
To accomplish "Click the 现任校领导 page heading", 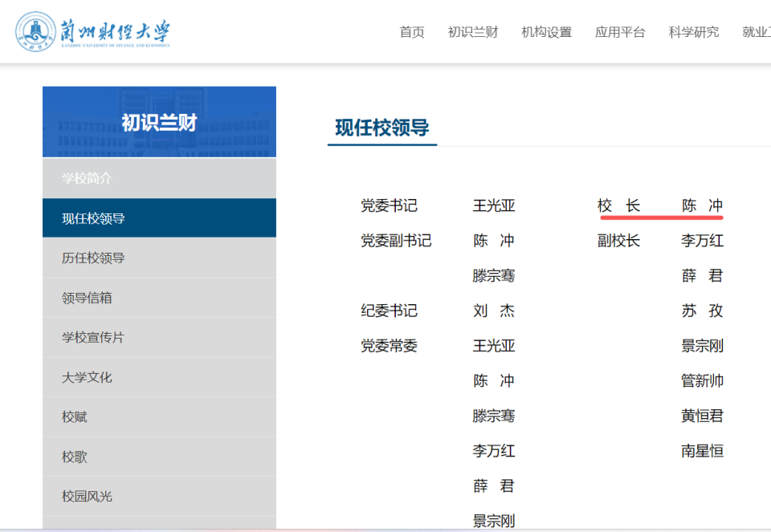I will coord(381,128).
